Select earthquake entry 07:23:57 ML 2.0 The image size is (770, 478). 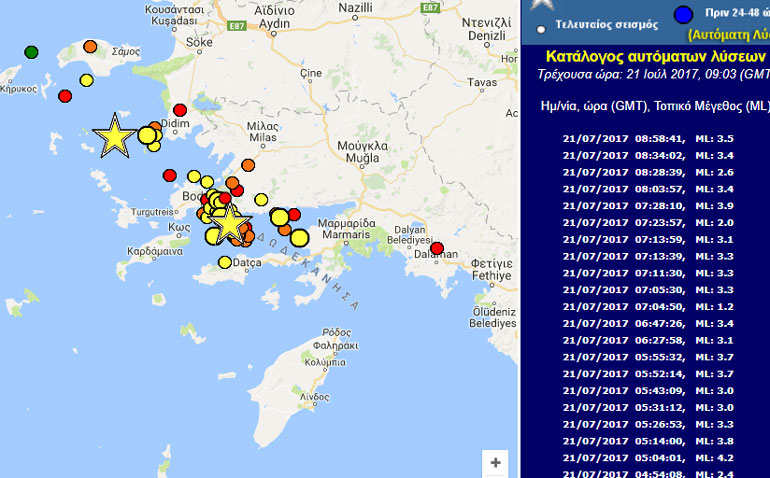(648, 223)
